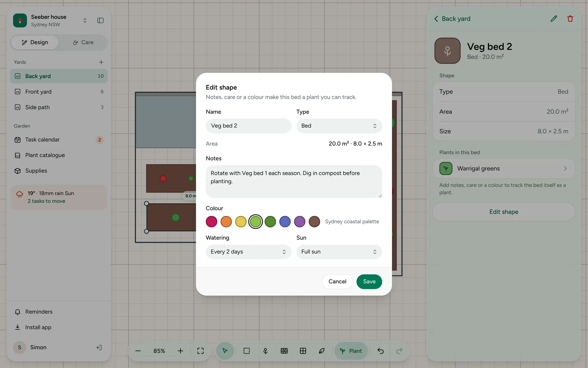
Task: Open the weather tasks-to-move card
Action: click(59, 197)
